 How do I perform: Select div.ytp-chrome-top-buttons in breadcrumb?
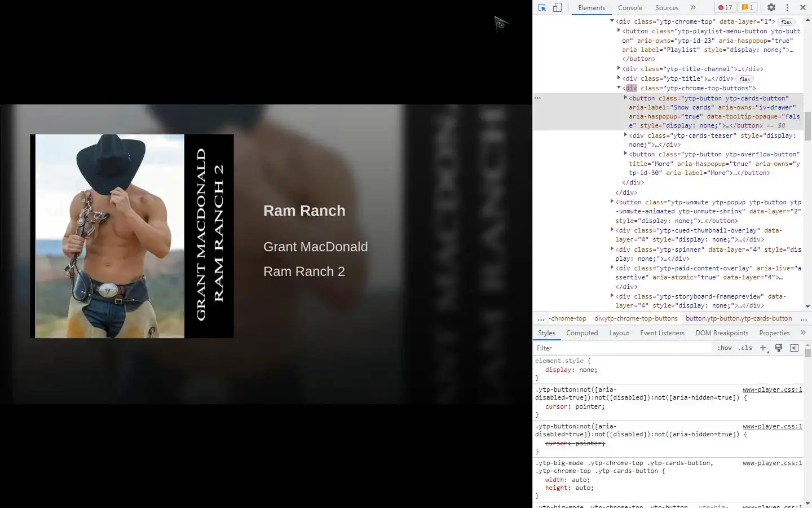636,318
